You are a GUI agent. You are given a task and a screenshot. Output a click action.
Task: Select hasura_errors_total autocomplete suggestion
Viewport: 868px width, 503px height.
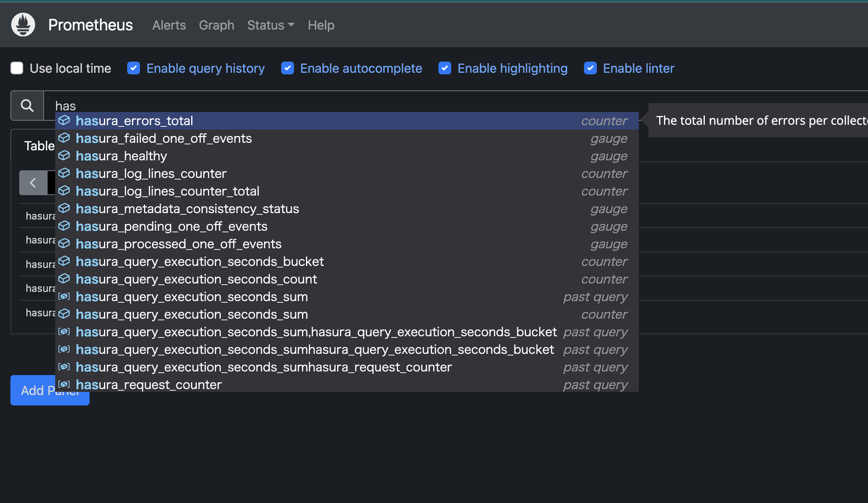pos(134,121)
